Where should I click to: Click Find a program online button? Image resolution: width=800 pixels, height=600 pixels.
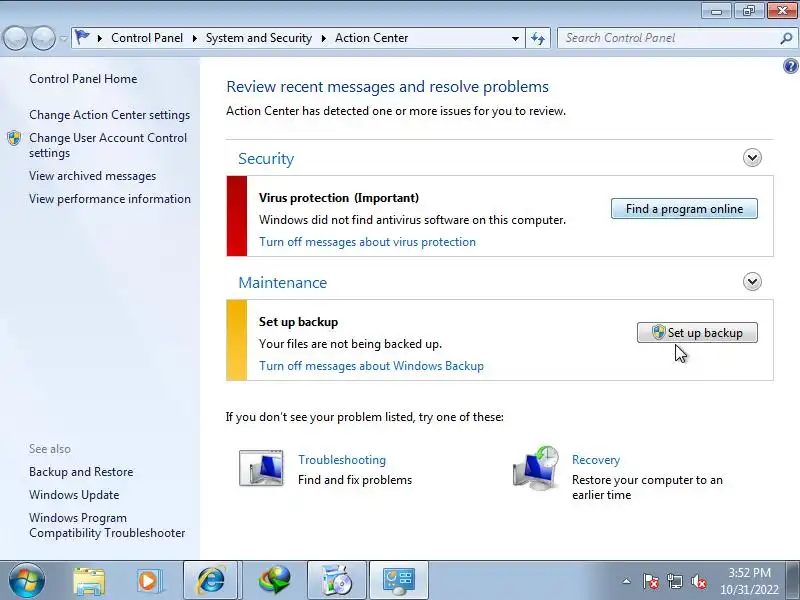pyautogui.click(x=684, y=209)
